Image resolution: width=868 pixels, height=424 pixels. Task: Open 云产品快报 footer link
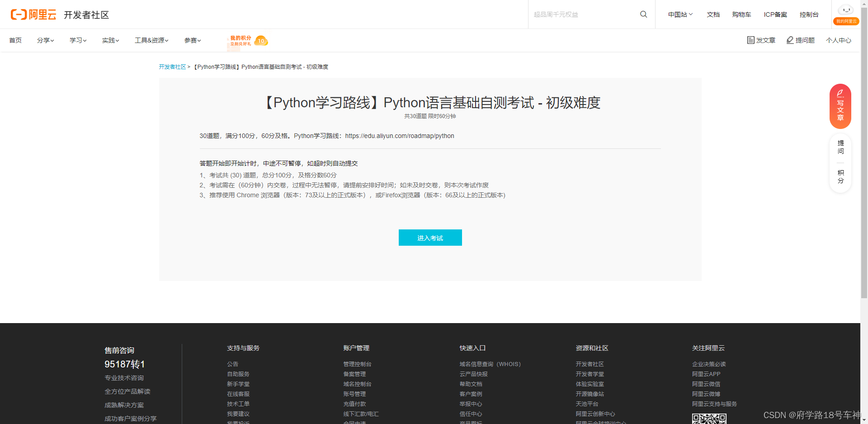point(473,374)
